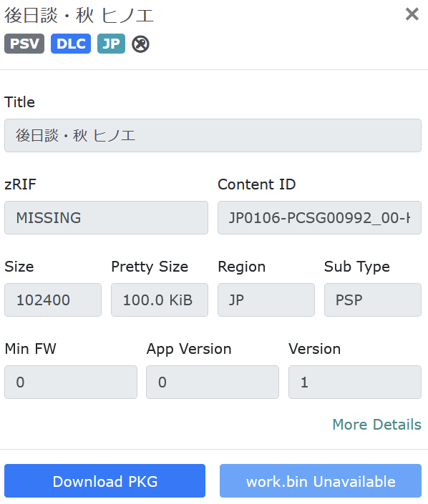428x504 pixels.
Task: Select the Min FW field
Action: click(71, 382)
